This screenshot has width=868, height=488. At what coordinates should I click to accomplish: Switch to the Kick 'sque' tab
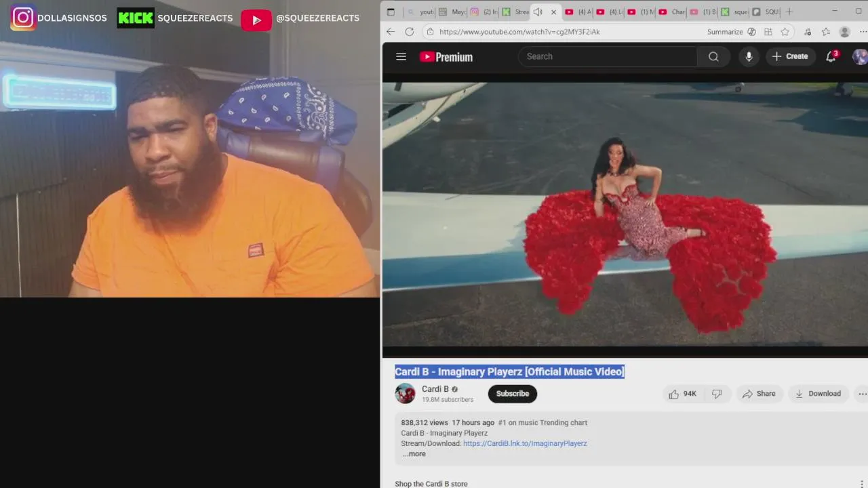pos(734,12)
